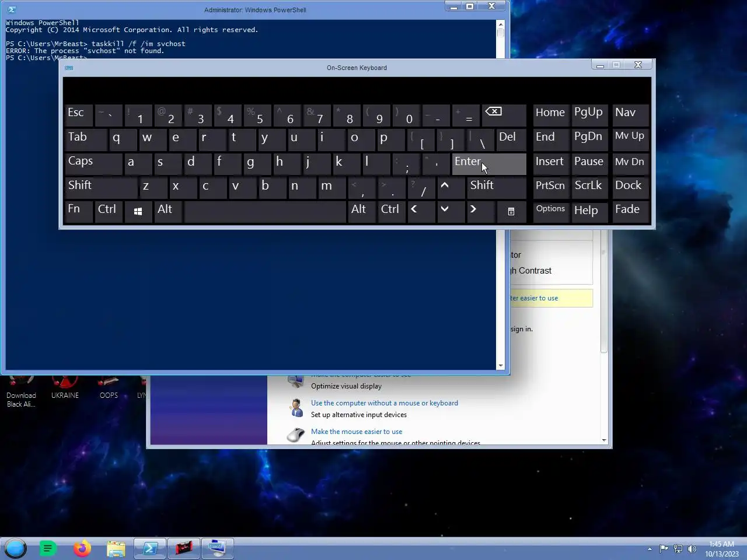Click the Enter key on the keyboard

pos(489,164)
